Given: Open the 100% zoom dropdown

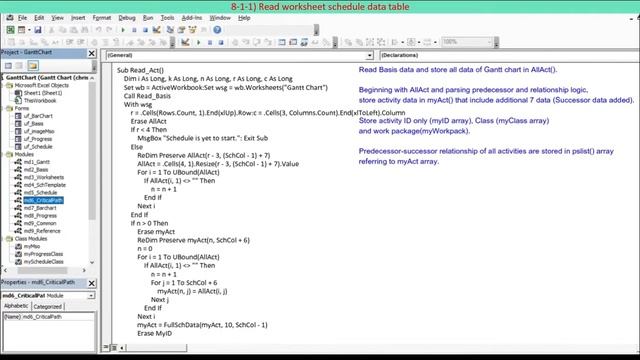Looking at the screenshot, I should [489, 42].
